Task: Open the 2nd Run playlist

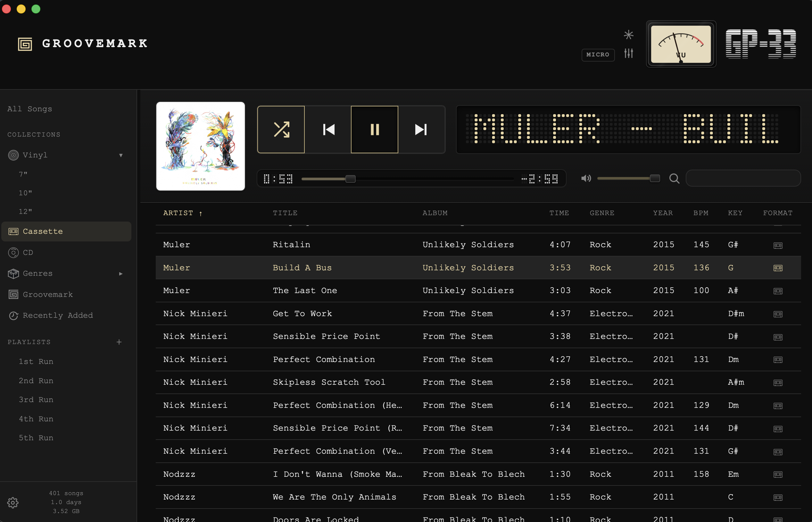Action: [x=36, y=381]
